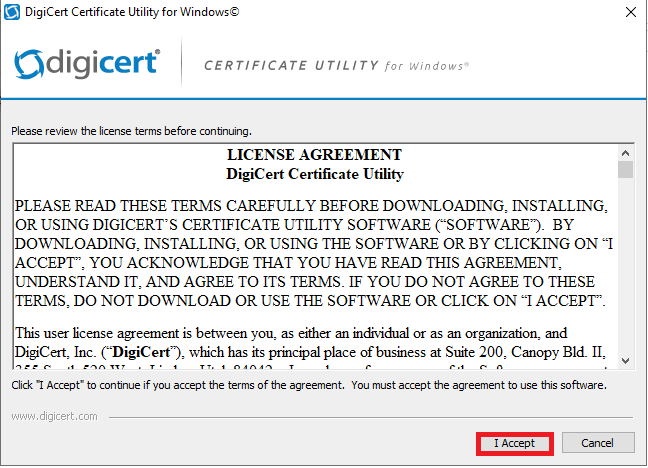Click 'This user license agreement' paragraph line
The image size is (648, 468).
(x=291, y=333)
